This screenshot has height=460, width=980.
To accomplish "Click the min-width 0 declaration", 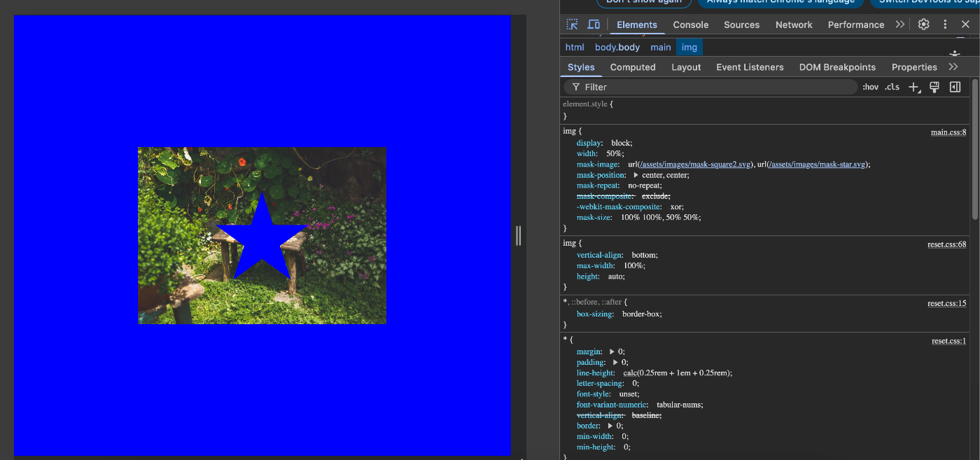I will [603, 436].
